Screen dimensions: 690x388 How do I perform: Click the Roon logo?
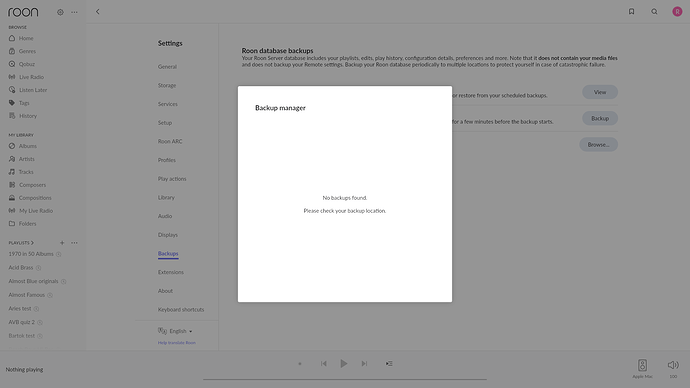pyautogui.click(x=23, y=12)
